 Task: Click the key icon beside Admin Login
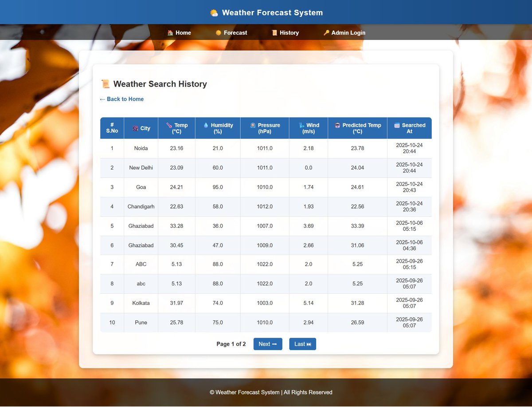pos(326,33)
